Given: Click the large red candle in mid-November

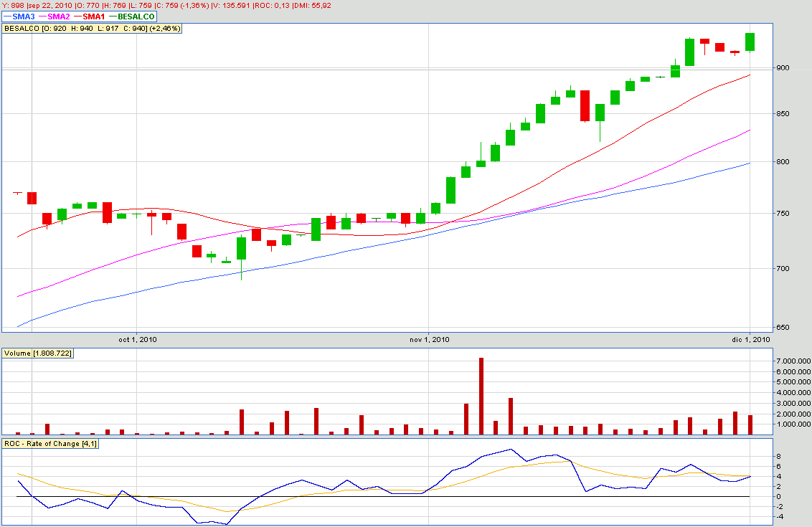Looking at the screenshot, I should [585, 105].
